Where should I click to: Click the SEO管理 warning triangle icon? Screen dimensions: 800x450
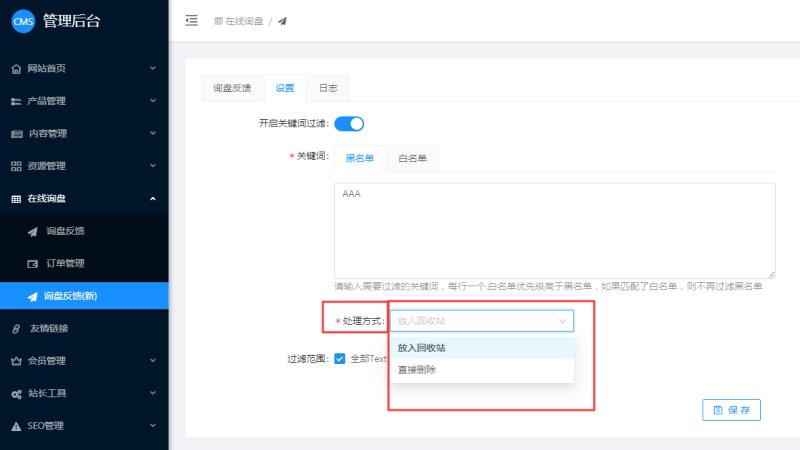[16, 426]
